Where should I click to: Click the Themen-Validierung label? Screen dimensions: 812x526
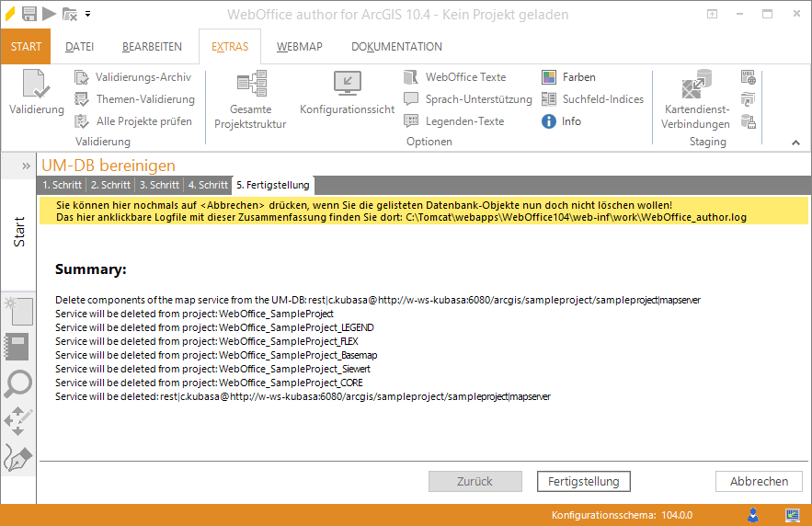(x=145, y=99)
